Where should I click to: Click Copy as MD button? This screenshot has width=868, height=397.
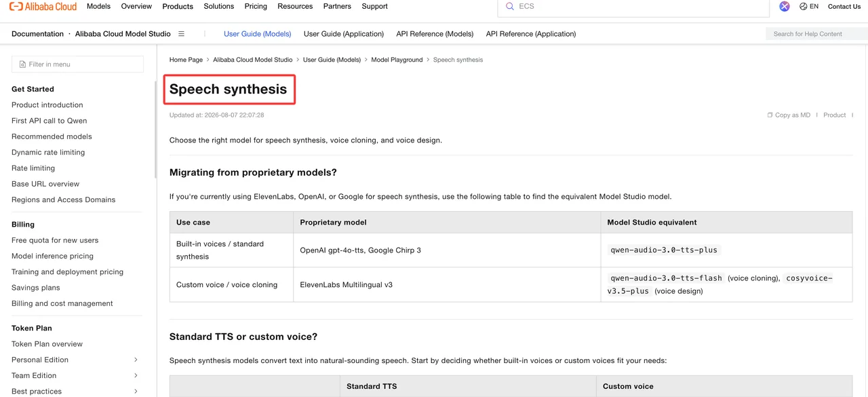click(x=789, y=115)
